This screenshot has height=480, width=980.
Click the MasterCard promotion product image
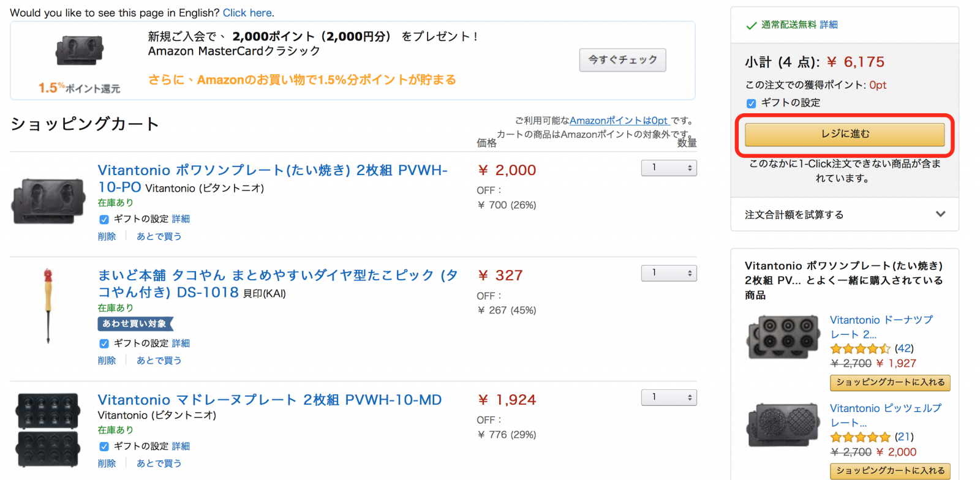click(x=80, y=50)
